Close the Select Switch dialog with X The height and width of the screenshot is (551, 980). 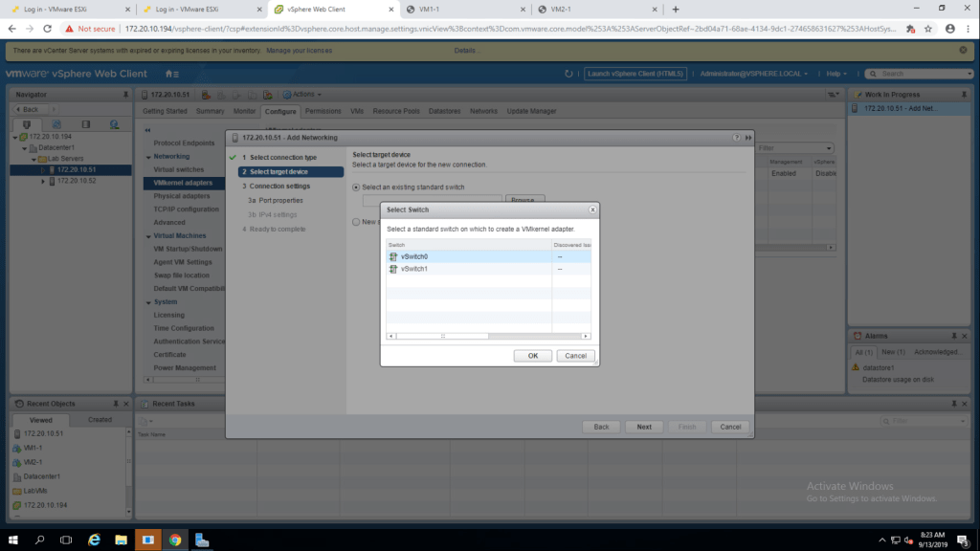(x=591, y=209)
